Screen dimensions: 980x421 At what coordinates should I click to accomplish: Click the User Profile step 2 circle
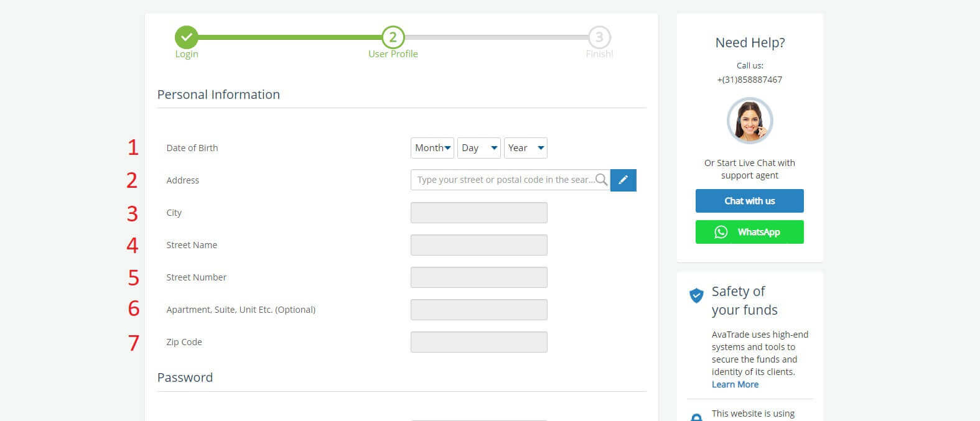tap(393, 37)
